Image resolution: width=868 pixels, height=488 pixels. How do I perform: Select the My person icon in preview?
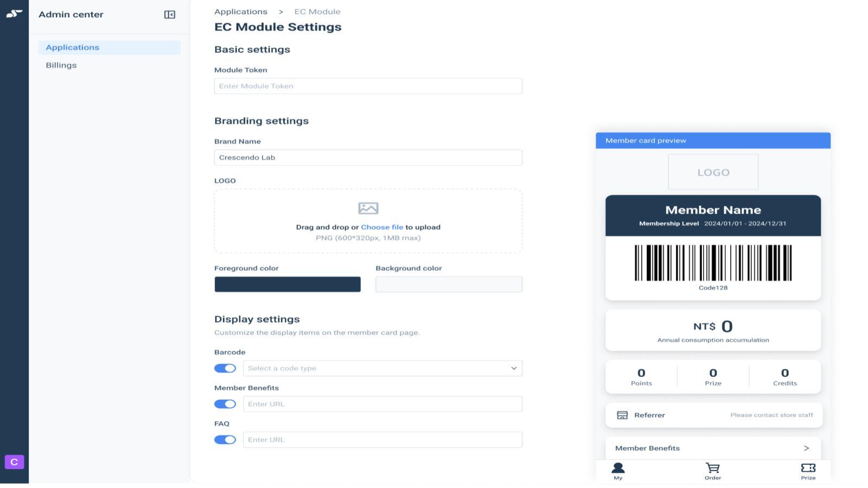click(x=618, y=468)
